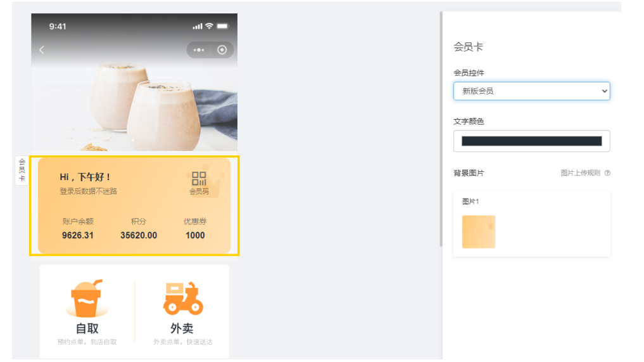Select the 自取 pickup cup icon
This screenshot has height=362, width=644.
point(87,299)
